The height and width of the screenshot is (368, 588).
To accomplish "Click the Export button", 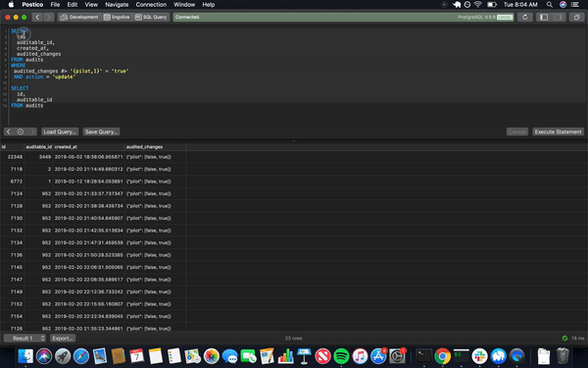I will pyautogui.click(x=63, y=339).
